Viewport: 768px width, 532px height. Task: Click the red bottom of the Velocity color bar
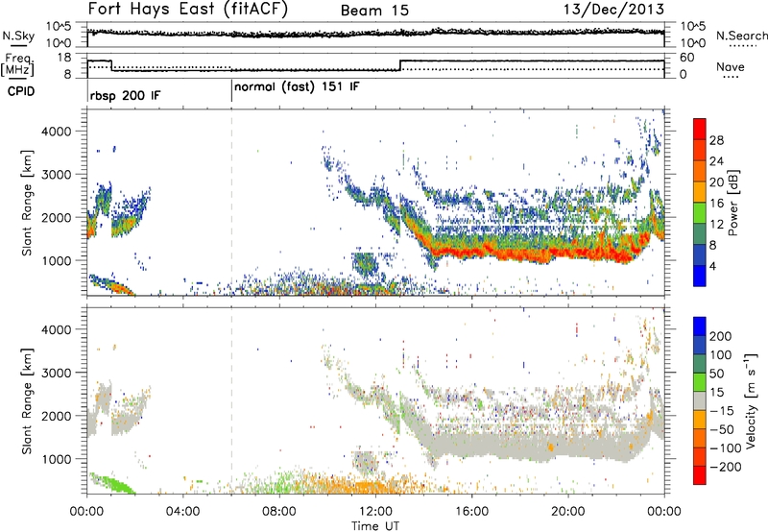[700, 475]
